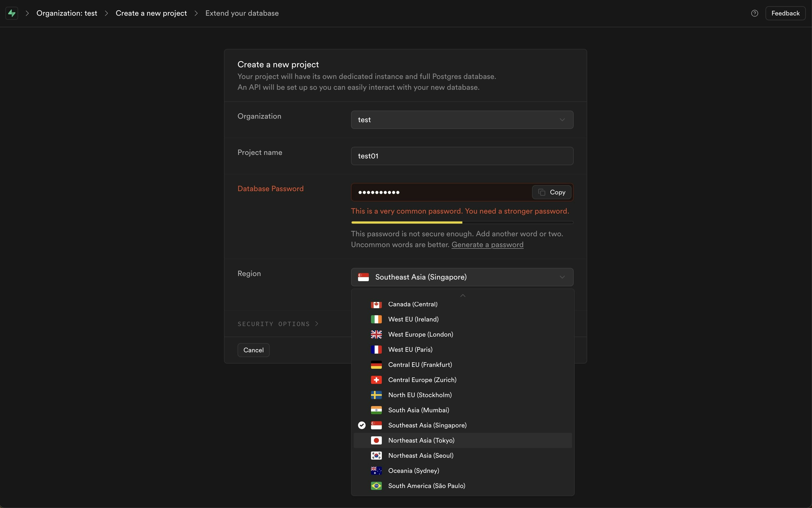This screenshot has width=812, height=508.
Task: Click the Generate a password link
Action: [x=487, y=245]
